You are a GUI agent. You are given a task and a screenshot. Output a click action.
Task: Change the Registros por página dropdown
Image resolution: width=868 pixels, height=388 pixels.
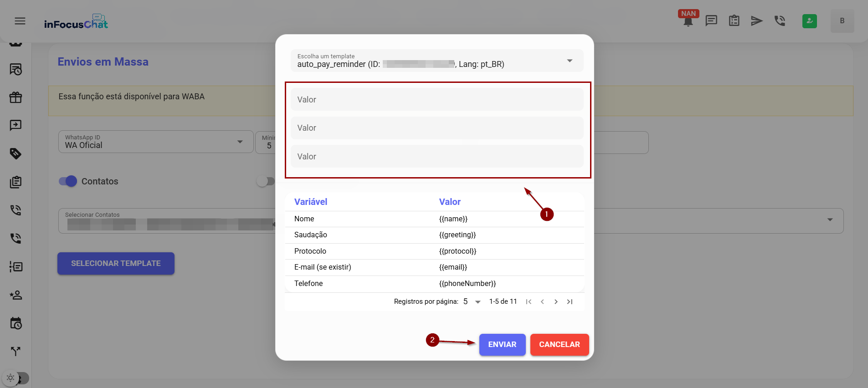pos(472,301)
